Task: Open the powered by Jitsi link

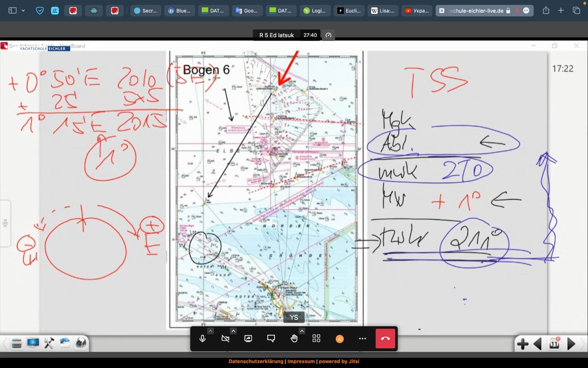Action: click(x=339, y=361)
